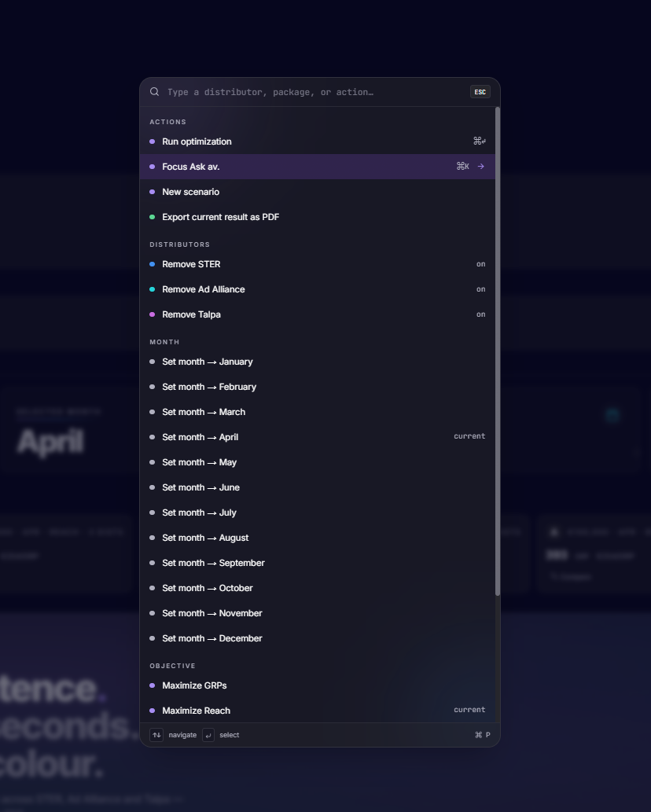The height and width of the screenshot is (812, 651).
Task: Click the ⌘ P shortcut hint
Action: 483,735
